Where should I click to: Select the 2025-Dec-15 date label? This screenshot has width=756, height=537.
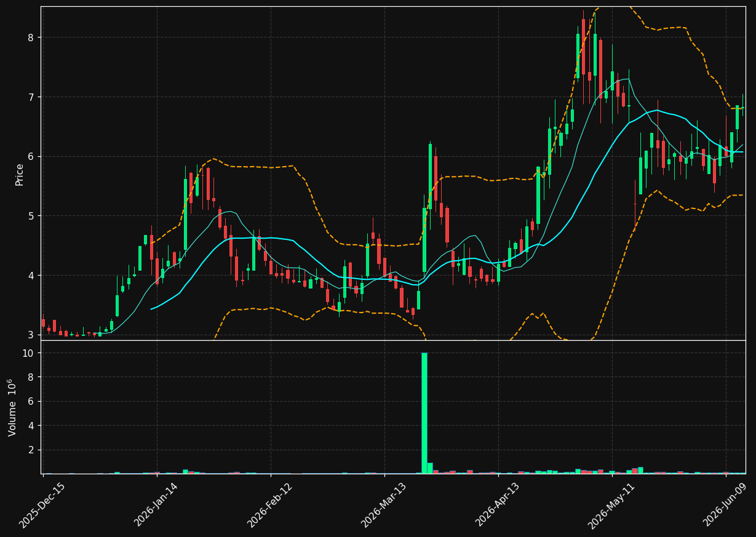tap(42, 505)
